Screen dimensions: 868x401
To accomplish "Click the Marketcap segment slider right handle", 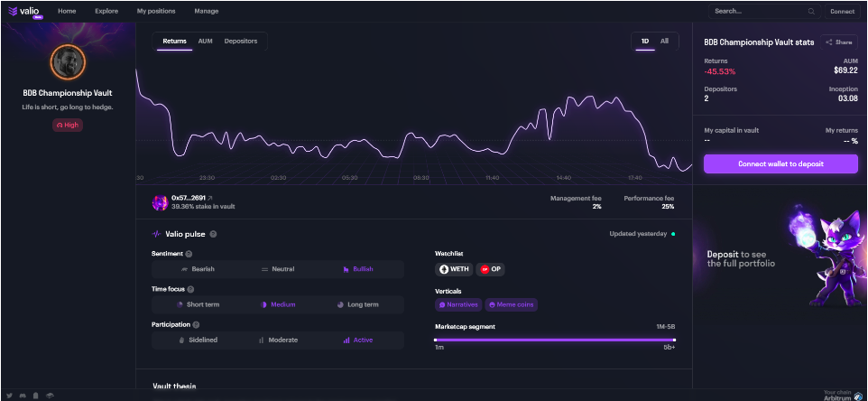I will pos(673,340).
